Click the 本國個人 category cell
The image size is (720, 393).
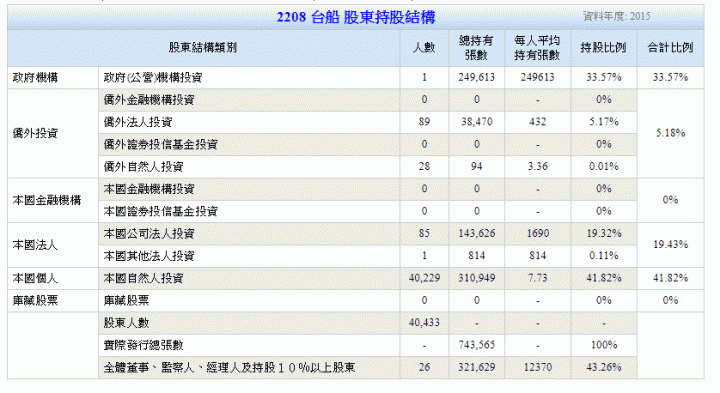[35, 279]
